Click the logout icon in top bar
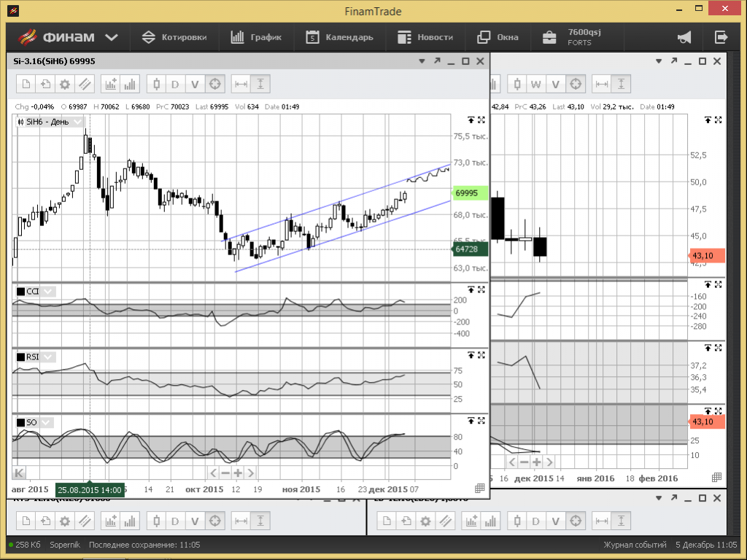Screen dimensions: 747x560 click(x=721, y=37)
